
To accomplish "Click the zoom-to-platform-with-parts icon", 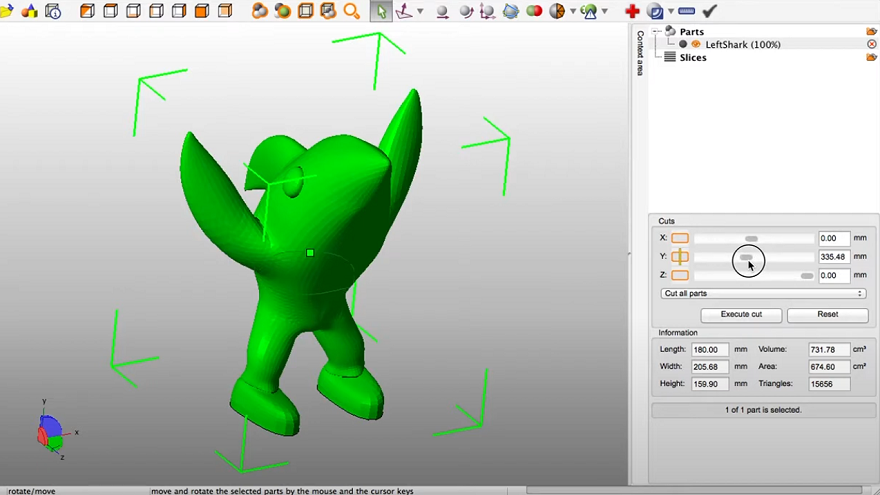I will pyautogui.click(x=328, y=11).
